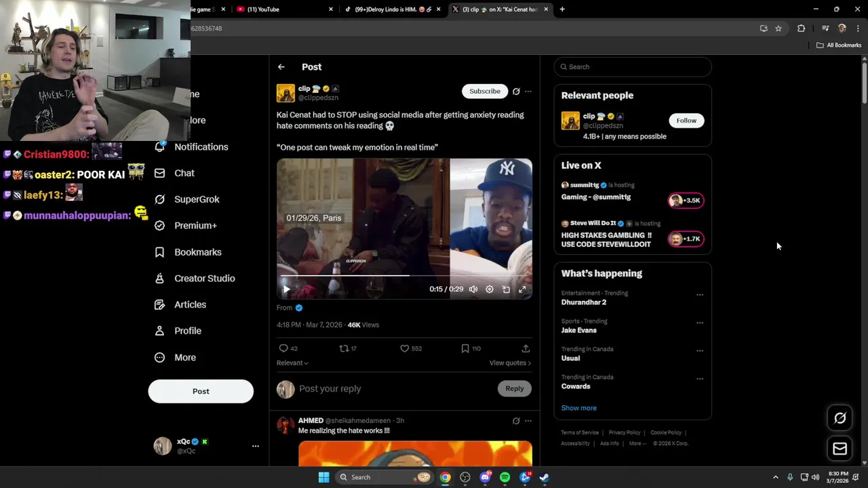
Task: Close the YouTube tab
Action: click(x=331, y=9)
